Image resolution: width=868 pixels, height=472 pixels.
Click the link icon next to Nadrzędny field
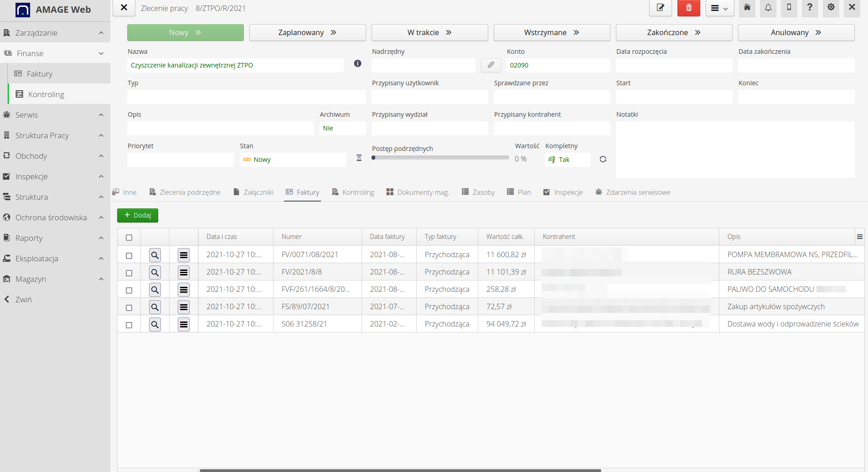pyautogui.click(x=491, y=65)
